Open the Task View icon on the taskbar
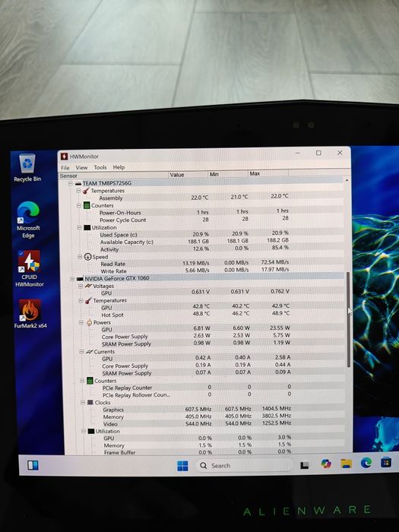Image resolution: width=399 pixels, height=532 pixels. (304, 465)
